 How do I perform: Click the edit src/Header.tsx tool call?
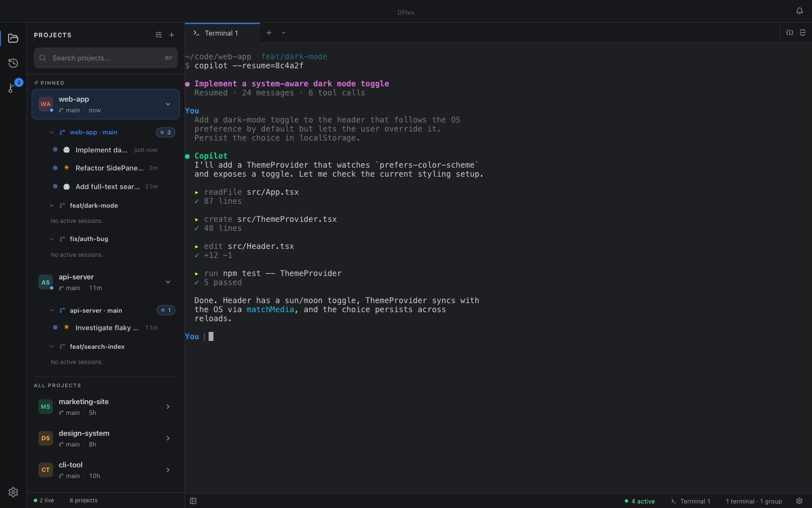coord(244,246)
